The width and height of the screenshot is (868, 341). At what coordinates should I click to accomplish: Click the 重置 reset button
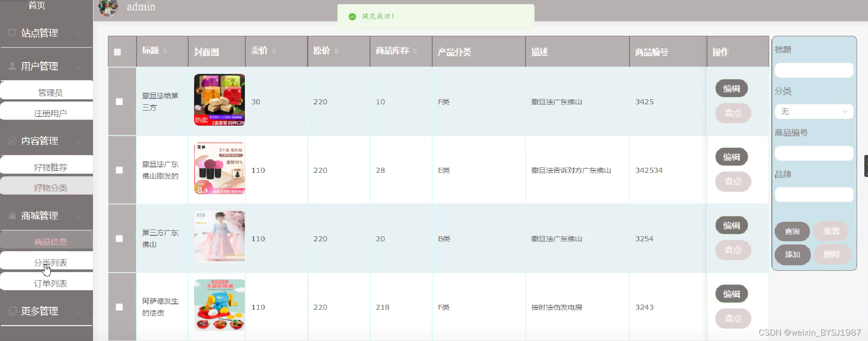coord(831,231)
